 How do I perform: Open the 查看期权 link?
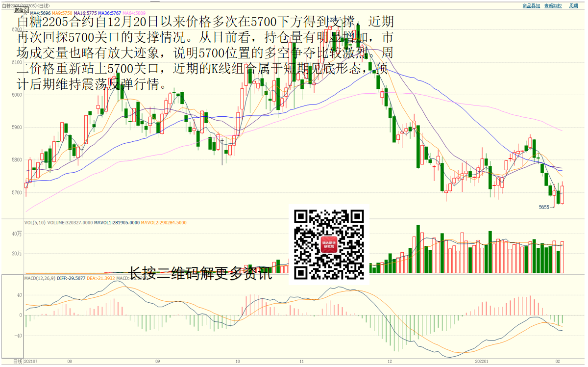553,6
